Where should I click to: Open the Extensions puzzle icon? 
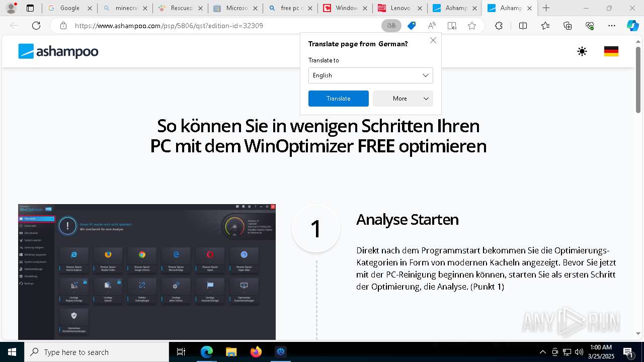pyautogui.click(x=499, y=26)
